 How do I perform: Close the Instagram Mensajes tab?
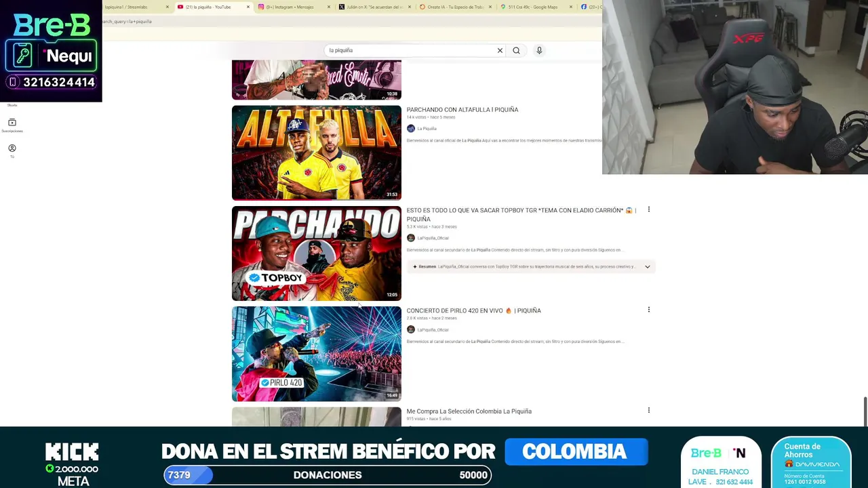pyautogui.click(x=329, y=7)
